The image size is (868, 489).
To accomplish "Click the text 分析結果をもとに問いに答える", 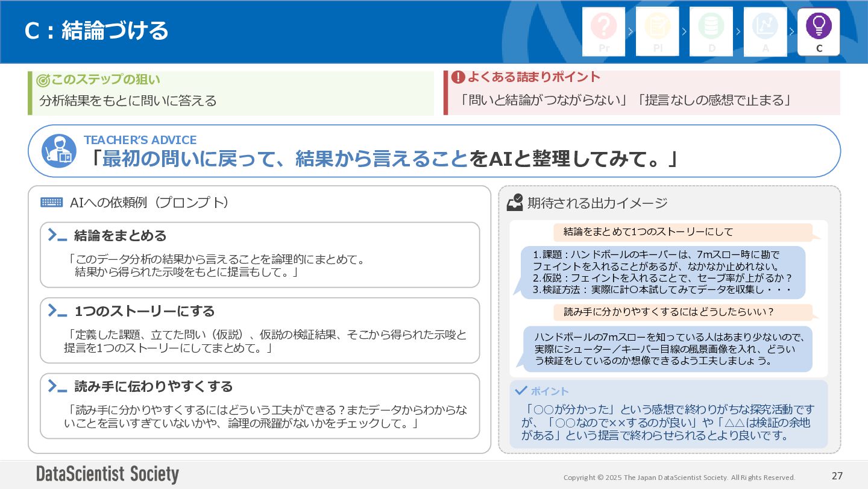I will click(x=128, y=101).
